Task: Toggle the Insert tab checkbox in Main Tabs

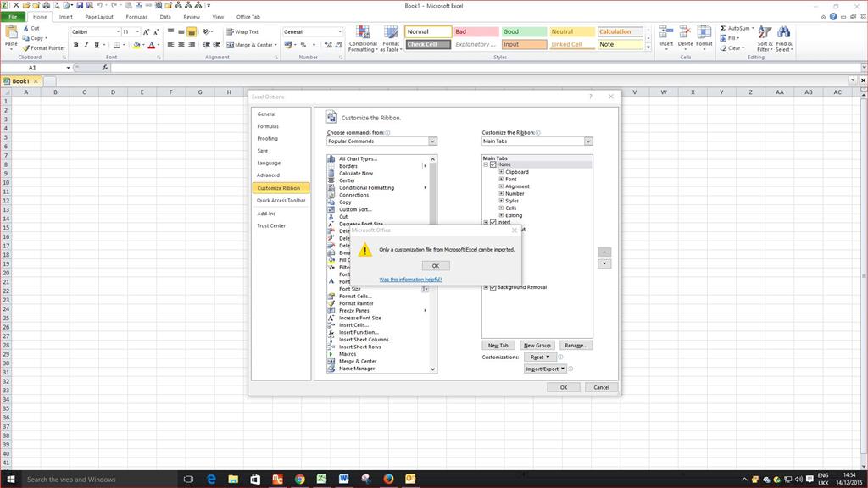Action: click(492, 223)
